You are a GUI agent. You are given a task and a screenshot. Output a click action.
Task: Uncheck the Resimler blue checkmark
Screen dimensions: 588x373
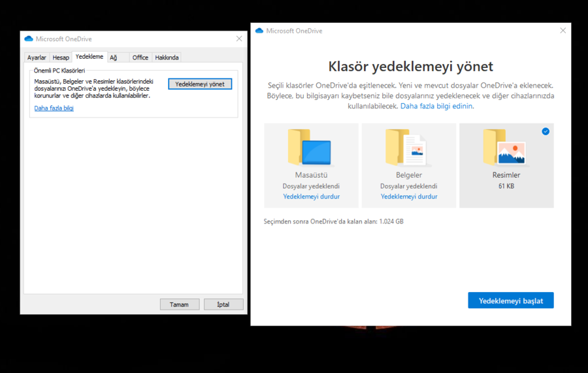pos(546,131)
